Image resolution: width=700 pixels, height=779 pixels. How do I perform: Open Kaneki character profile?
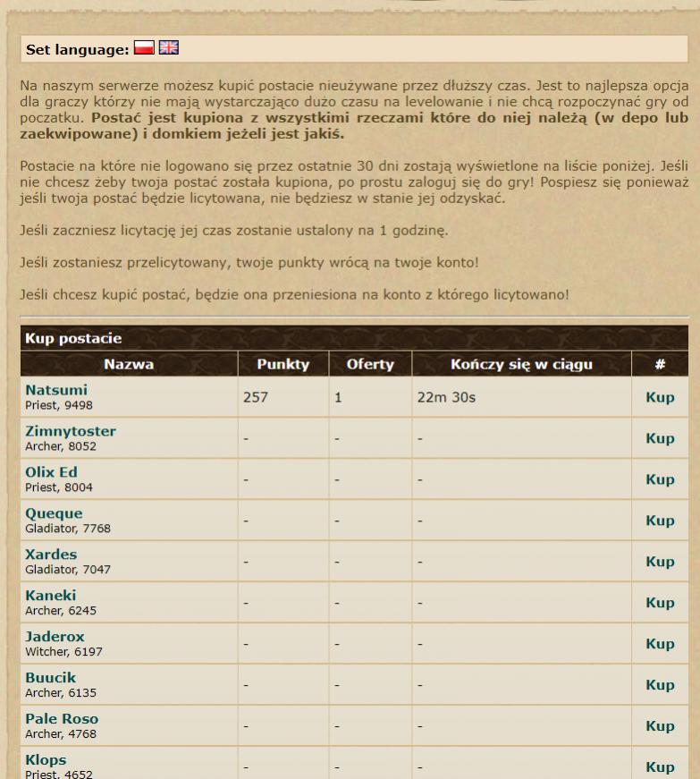pyautogui.click(x=50, y=596)
